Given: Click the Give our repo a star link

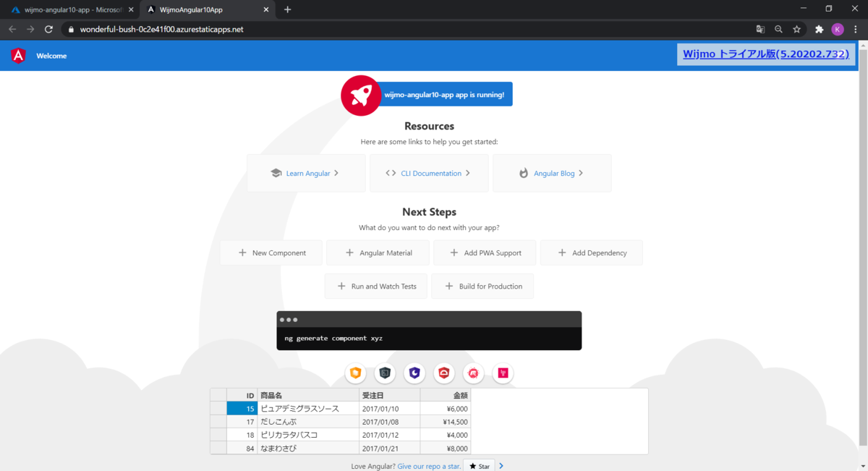Looking at the screenshot, I should (x=429, y=466).
